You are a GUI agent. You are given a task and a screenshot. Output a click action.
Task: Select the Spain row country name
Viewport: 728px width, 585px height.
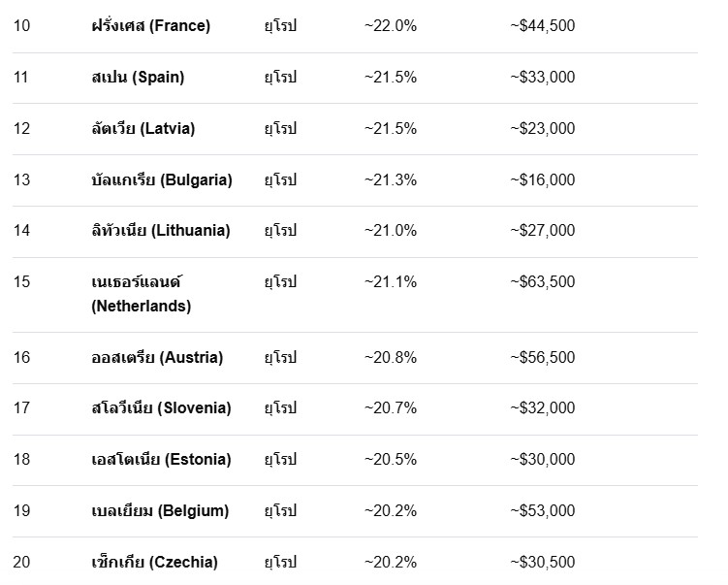(138, 77)
